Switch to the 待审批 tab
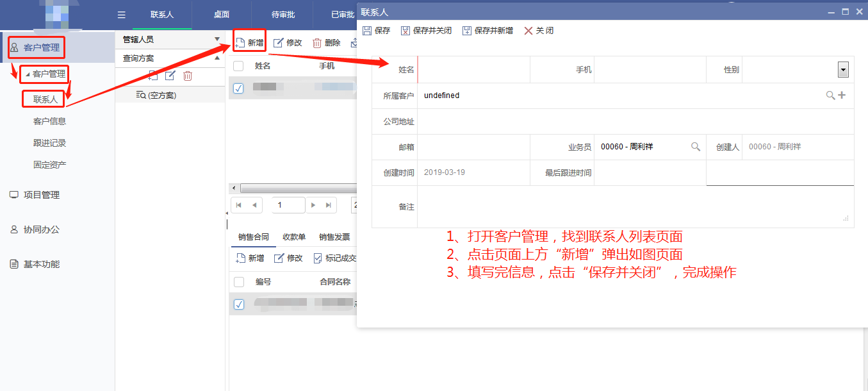This screenshot has height=391, width=868. [283, 15]
